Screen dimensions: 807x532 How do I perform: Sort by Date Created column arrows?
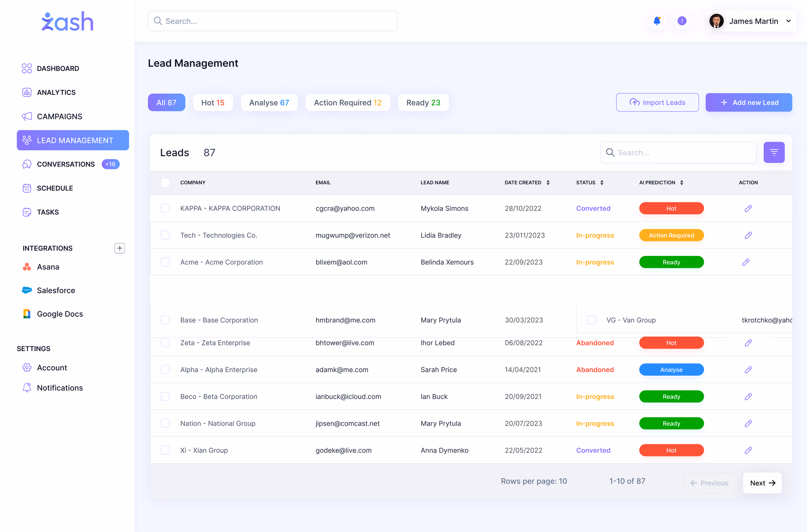548,182
